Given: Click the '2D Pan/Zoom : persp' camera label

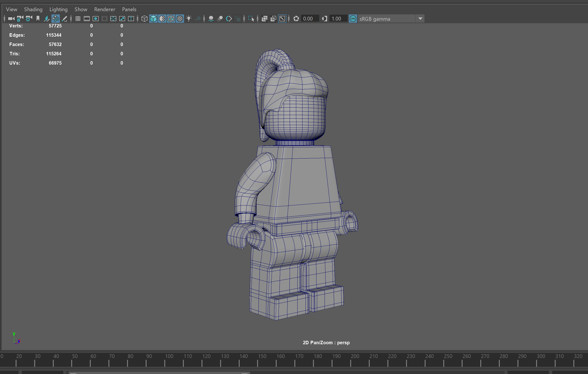Looking at the screenshot, I should pos(326,343).
